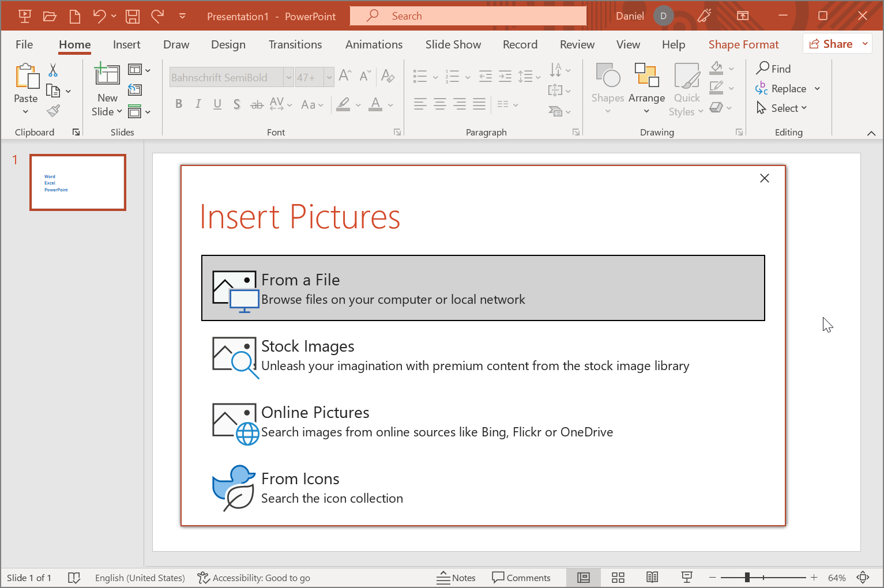Choose From a File option
This screenshot has width=884, height=588.
point(483,288)
